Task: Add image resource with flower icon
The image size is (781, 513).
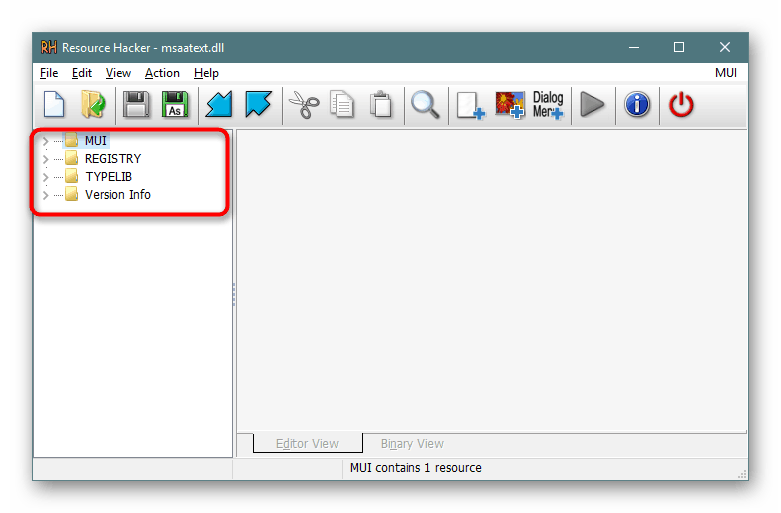Action: (x=510, y=105)
